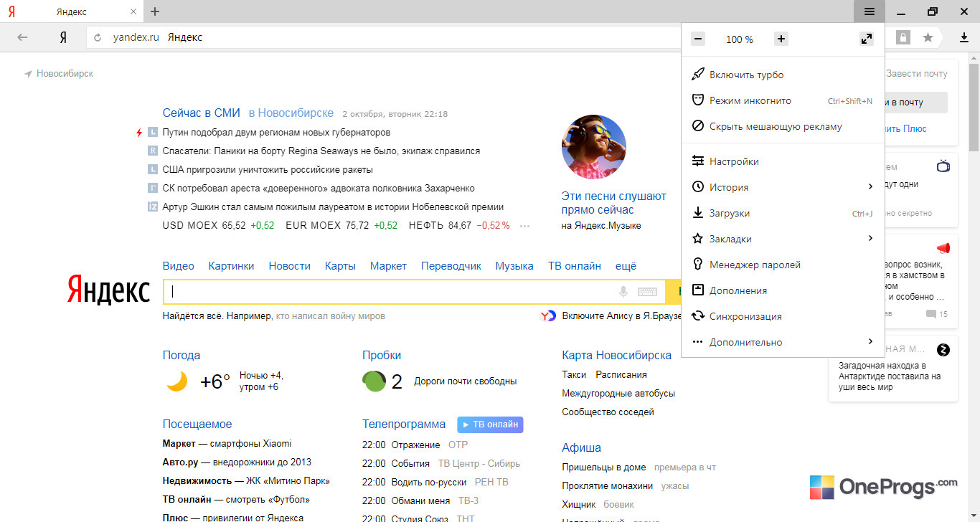Open news about Путин and governors
Screen dimensions: 980x522
pyautogui.click(x=276, y=133)
